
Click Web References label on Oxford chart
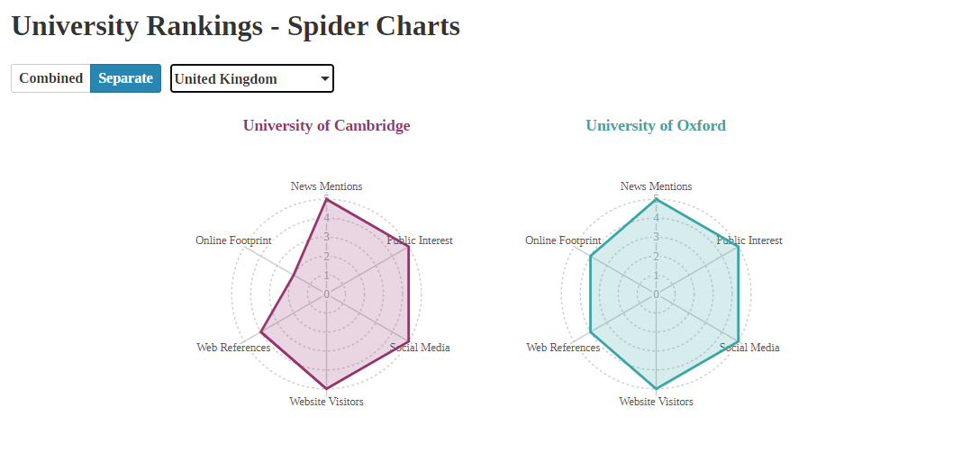coord(563,348)
